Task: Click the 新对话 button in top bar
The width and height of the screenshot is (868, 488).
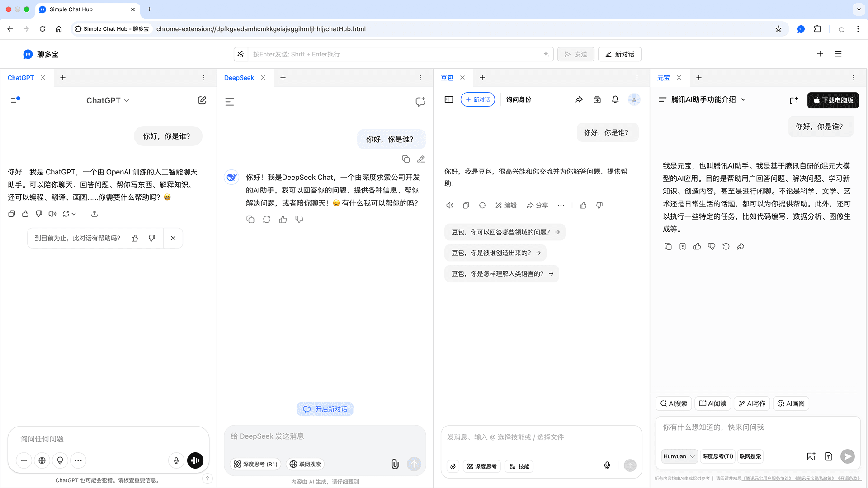Action: click(x=620, y=54)
